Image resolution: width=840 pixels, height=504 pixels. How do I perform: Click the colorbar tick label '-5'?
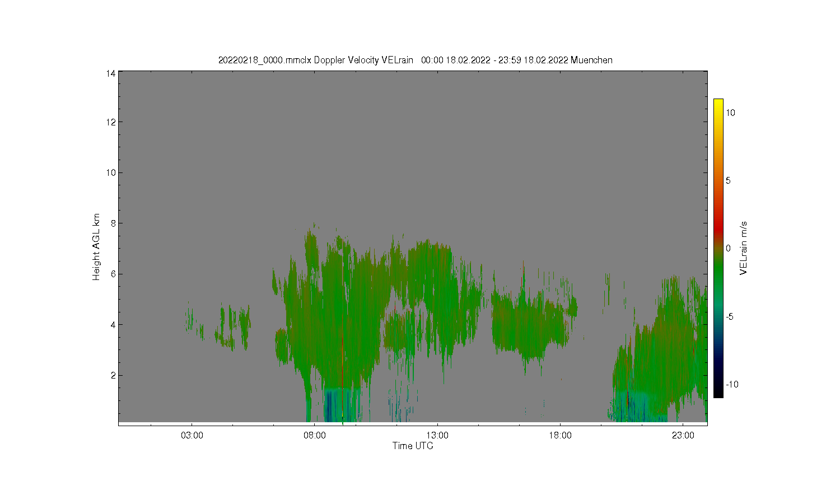[730, 316]
